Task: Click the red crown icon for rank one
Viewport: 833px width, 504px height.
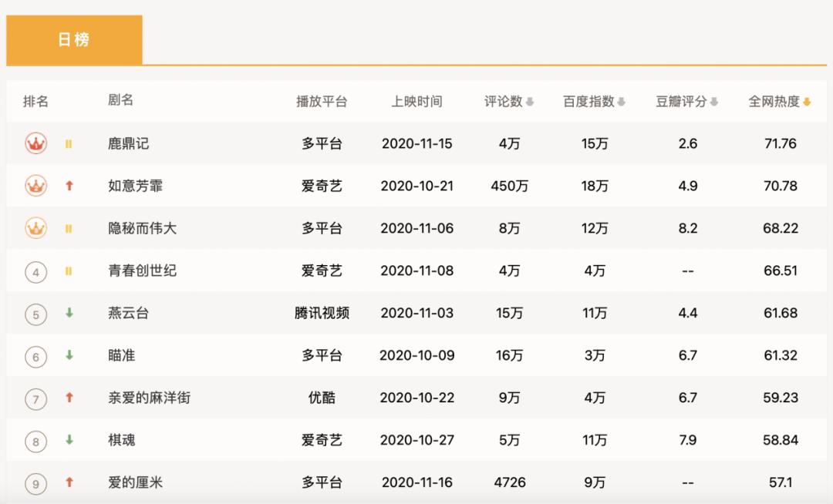Action: point(35,143)
